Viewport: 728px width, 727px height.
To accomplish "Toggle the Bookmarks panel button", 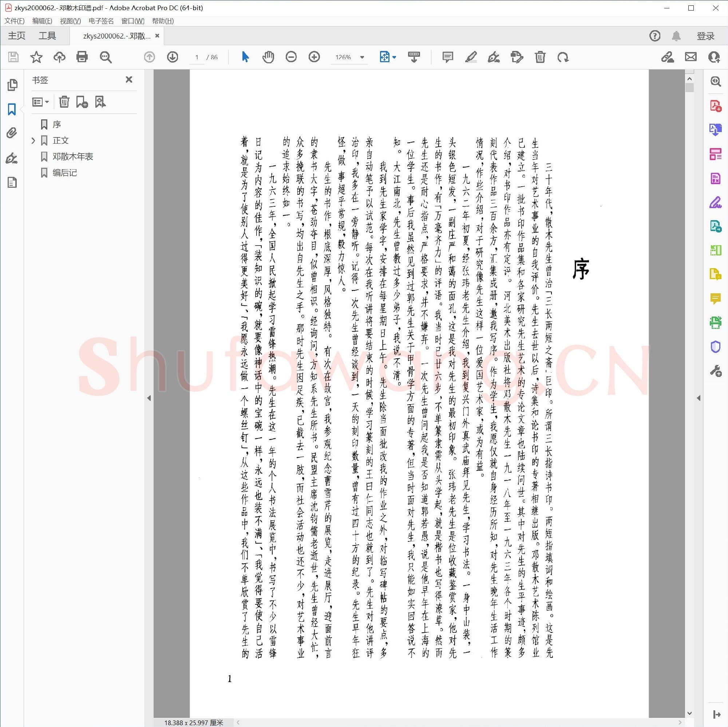I will tap(12, 110).
